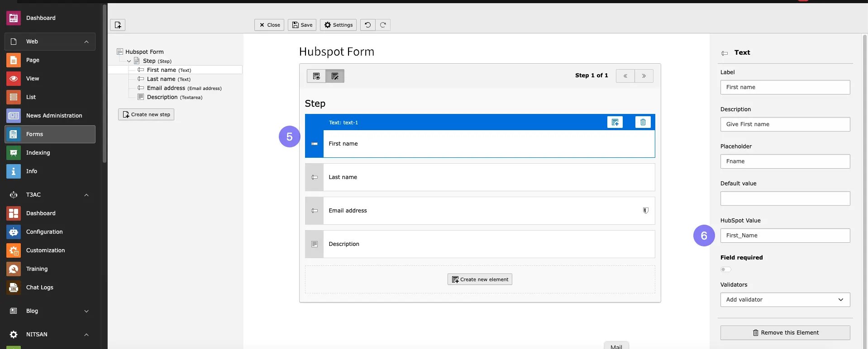Open the View module icon
The height and width of the screenshot is (349, 868).
point(14,79)
